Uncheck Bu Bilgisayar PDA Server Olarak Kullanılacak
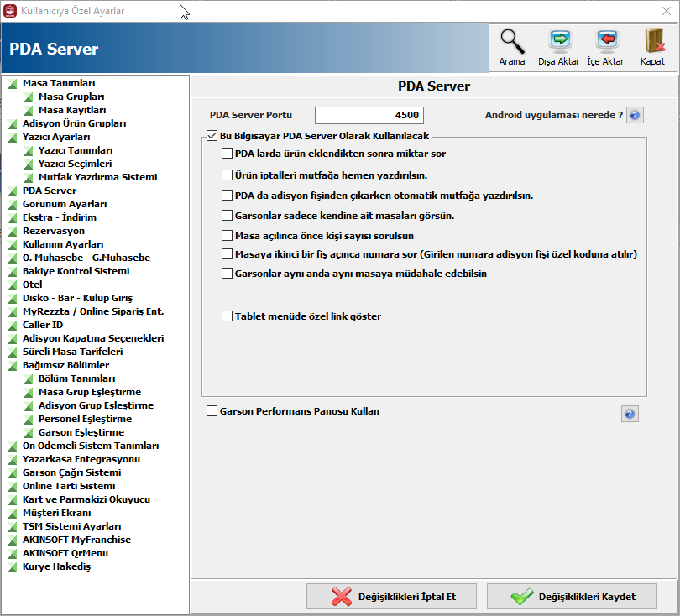Viewport: 680px width, 616px height. 212,136
